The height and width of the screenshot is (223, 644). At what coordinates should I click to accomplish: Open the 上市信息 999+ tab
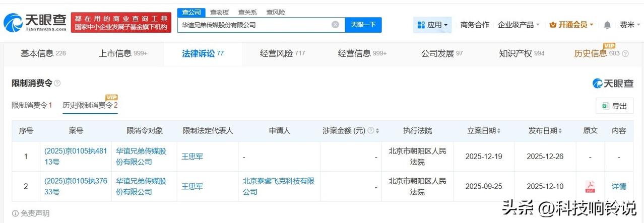123,53
